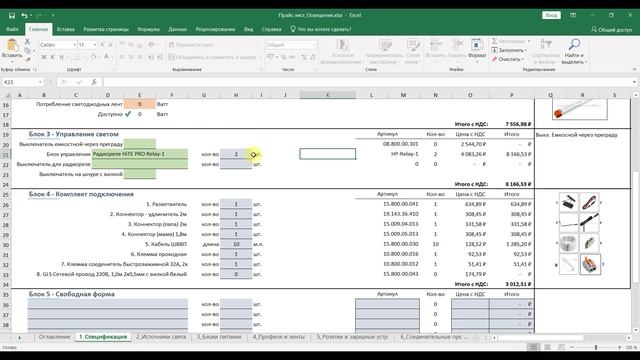The width and height of the screenshot is (640, 360).
Task: Copy selection with the copy icon
Action: point(27,50)
